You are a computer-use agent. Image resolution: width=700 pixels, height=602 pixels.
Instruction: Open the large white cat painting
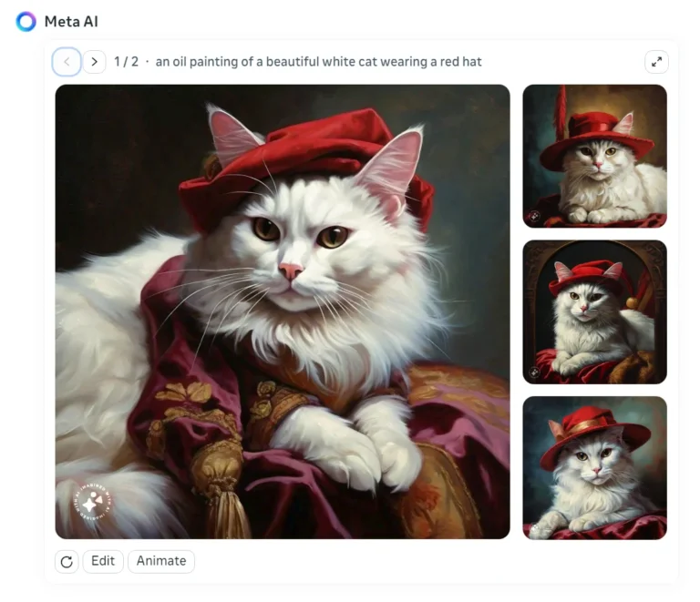point(283,364)
